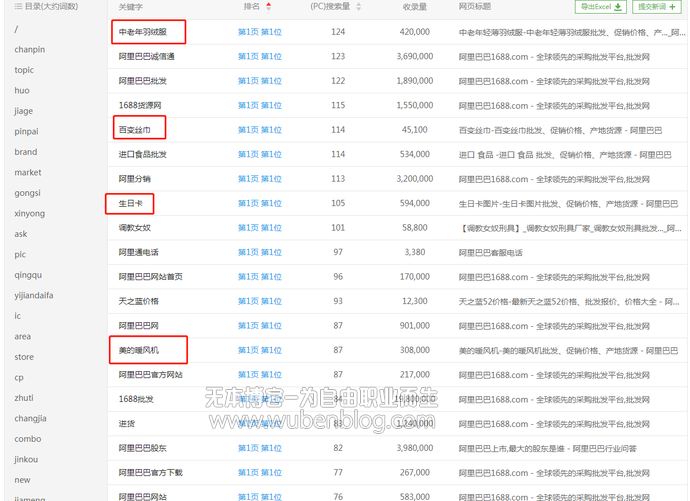Click the 提交新词 submit button

(x=656, y=7)
